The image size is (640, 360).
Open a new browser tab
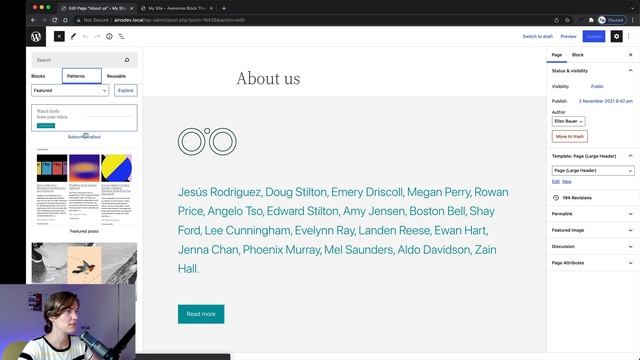(224, 8)
